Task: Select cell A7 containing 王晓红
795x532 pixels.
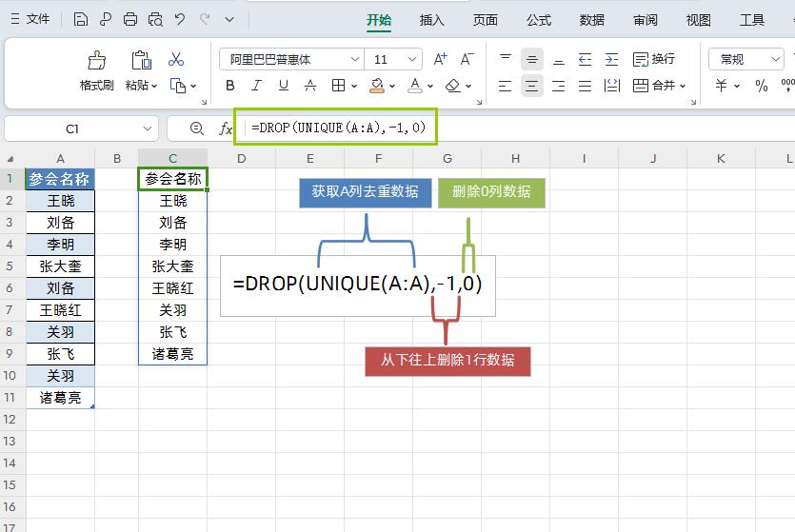Action: (60, 310)
